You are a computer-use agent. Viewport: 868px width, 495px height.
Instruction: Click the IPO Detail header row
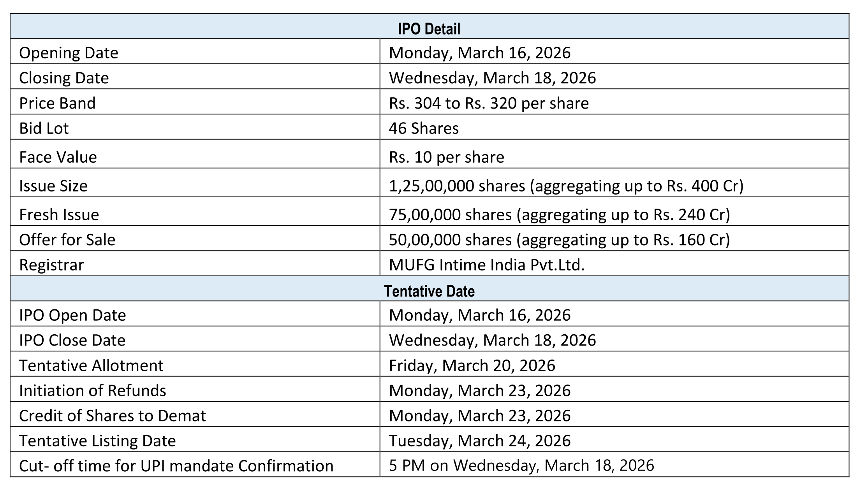coord(429,29)
